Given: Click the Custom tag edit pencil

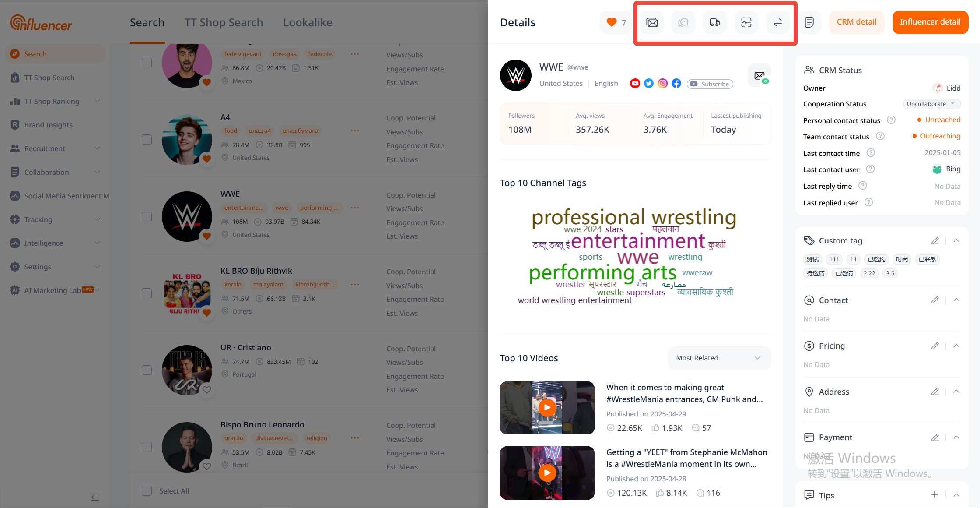Looking at the screenshot, I should [935, 241].
